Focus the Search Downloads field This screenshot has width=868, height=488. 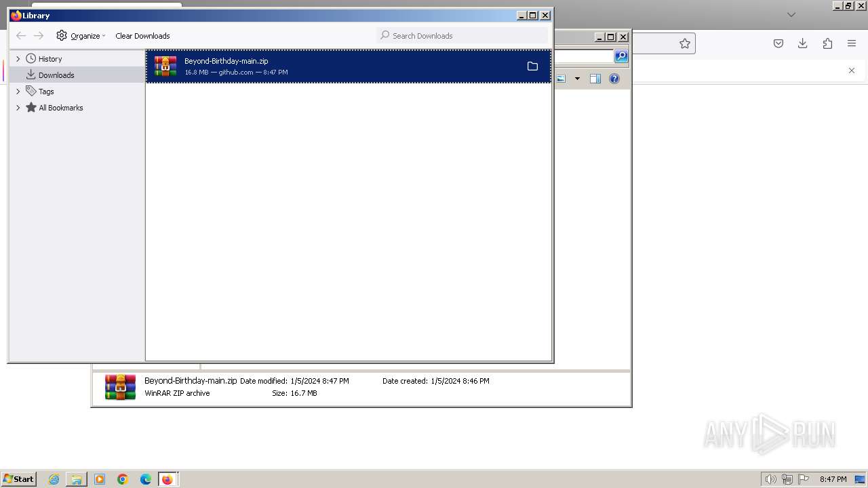pyautogui.click(x=462, y=35)
